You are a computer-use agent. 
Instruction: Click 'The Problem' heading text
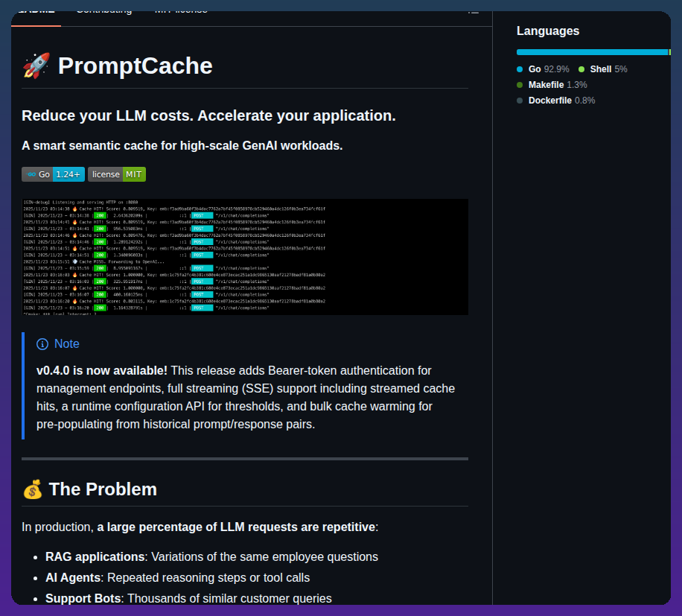pos(103,489)
